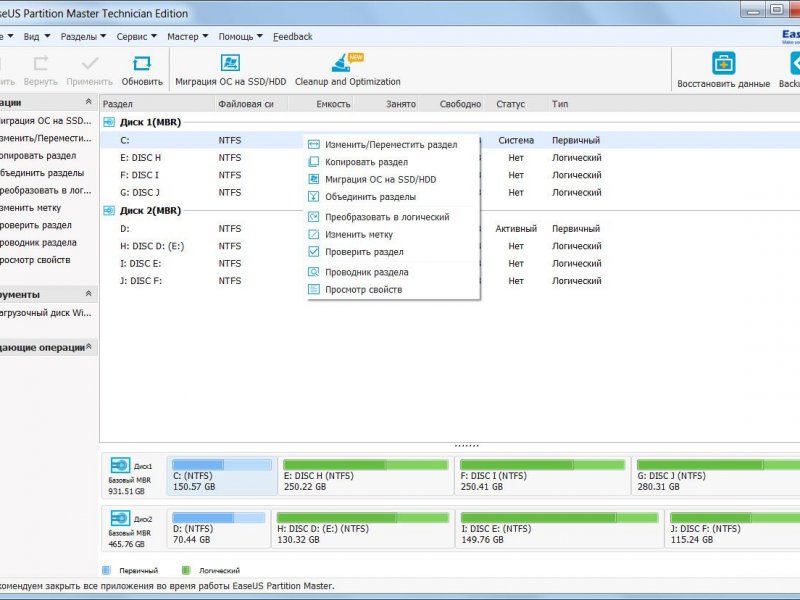Click the Изменить метку context menu icon
The height and width of the screenshot is (600, 800).
tap(314, 234)
